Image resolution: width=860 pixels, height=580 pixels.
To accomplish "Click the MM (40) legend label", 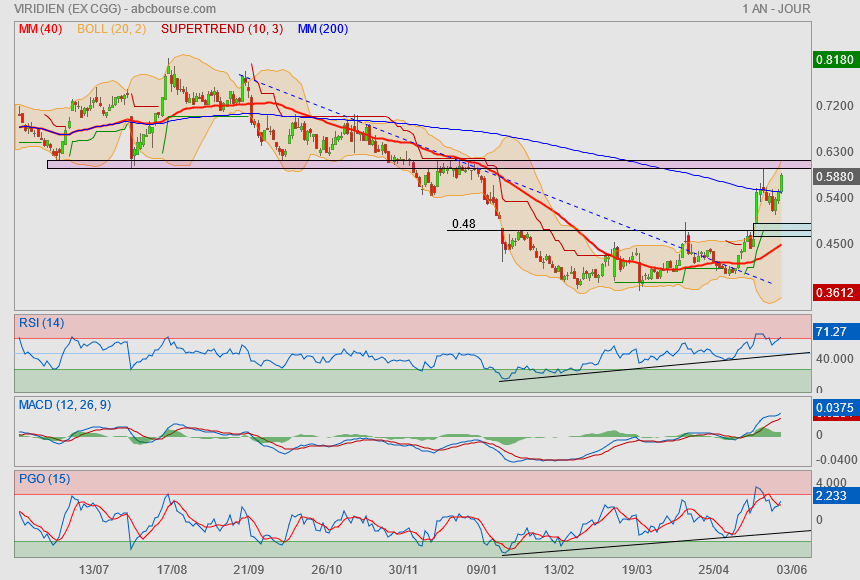I will coord(38,29).
